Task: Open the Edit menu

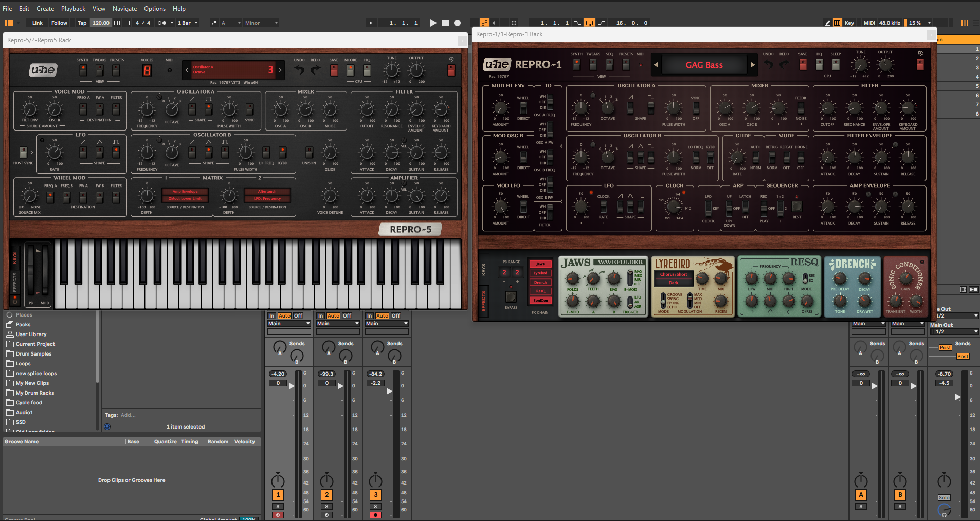Action: [x=24, y=8]
